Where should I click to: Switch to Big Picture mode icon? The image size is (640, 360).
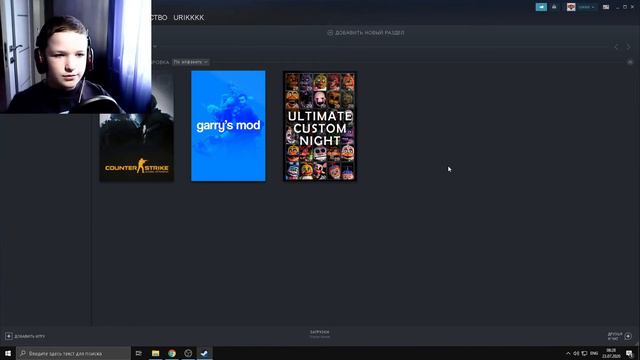pyautogui.click(x=606, y=7)
